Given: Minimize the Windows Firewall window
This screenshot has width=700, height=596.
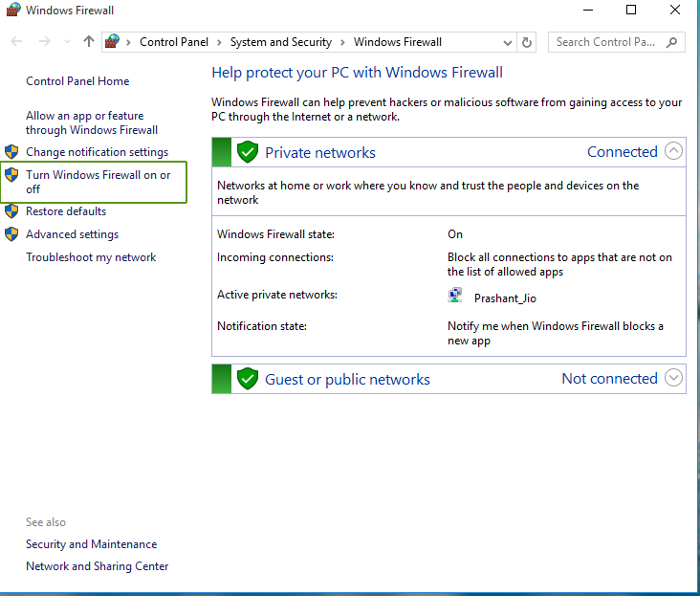Looking at the screenshot, I should point(588,10).
